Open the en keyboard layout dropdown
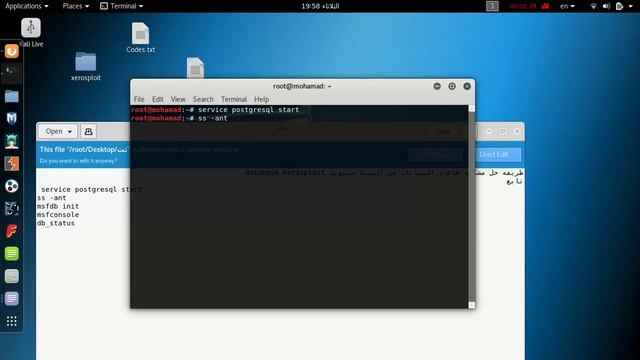 567,6
